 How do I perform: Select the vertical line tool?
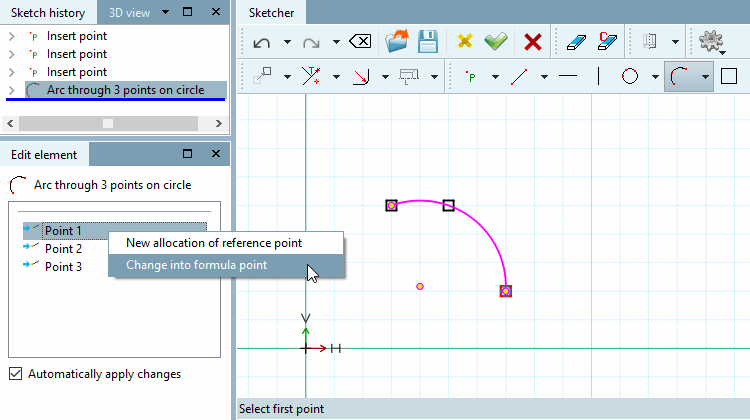click(x=598, y=76)
